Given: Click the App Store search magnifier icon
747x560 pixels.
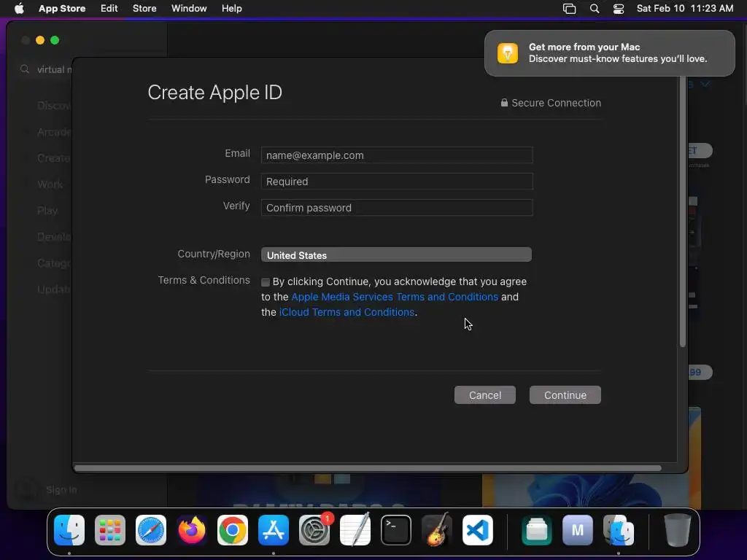Looking at the screenshot, I should pos(25,69).
